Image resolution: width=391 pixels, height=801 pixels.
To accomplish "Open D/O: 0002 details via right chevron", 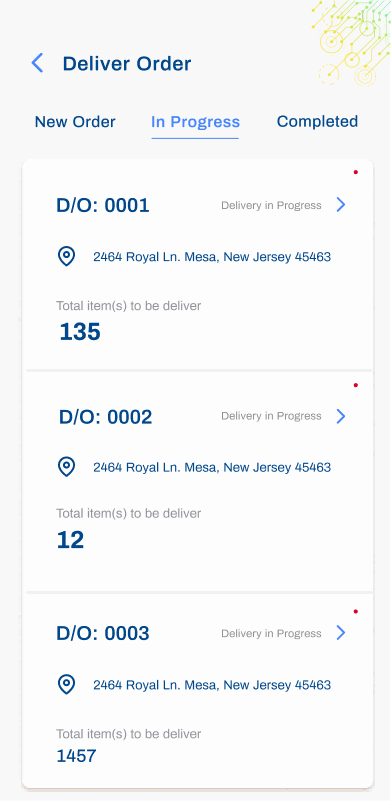I will (341, 416).
